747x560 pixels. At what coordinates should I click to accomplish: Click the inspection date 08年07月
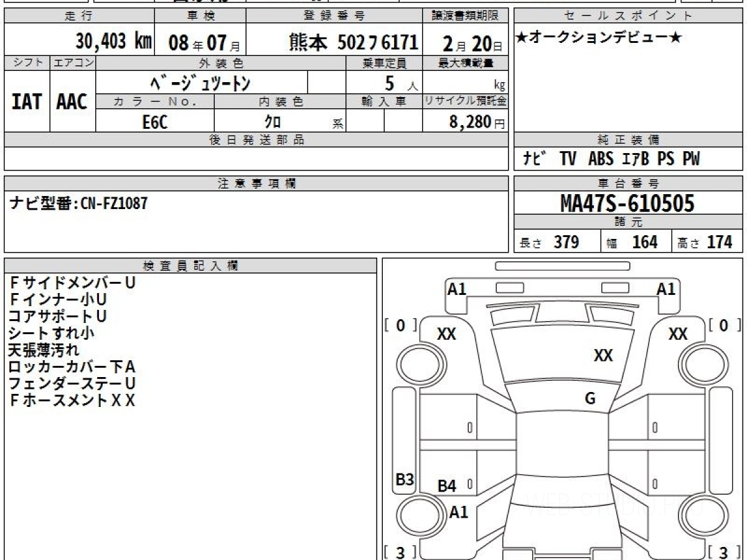[204, 43]
